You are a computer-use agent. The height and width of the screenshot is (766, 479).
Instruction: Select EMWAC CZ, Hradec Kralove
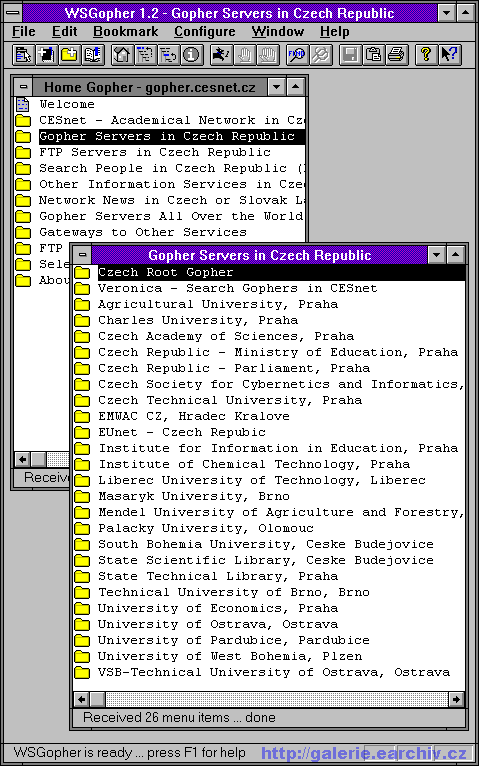point(194,416)
